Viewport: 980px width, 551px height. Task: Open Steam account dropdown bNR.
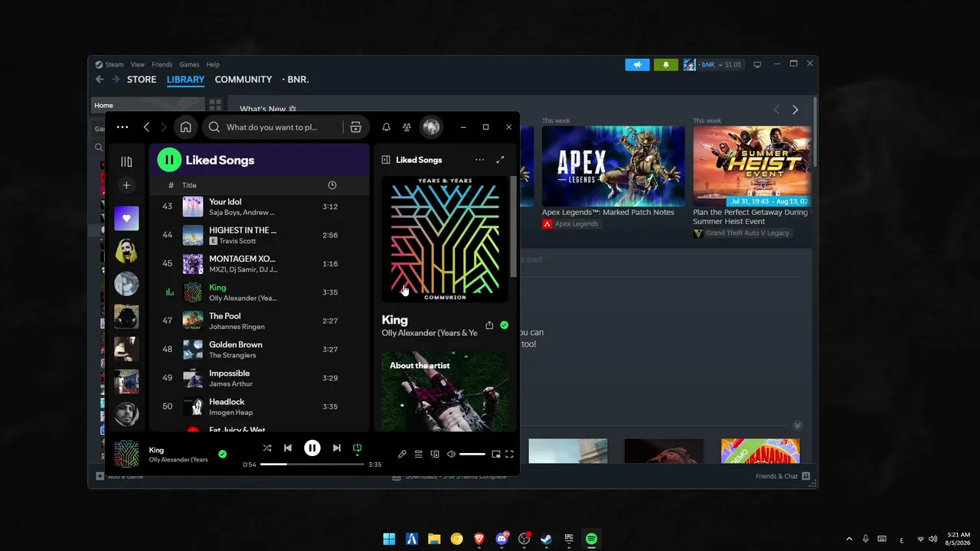point(713,64)
